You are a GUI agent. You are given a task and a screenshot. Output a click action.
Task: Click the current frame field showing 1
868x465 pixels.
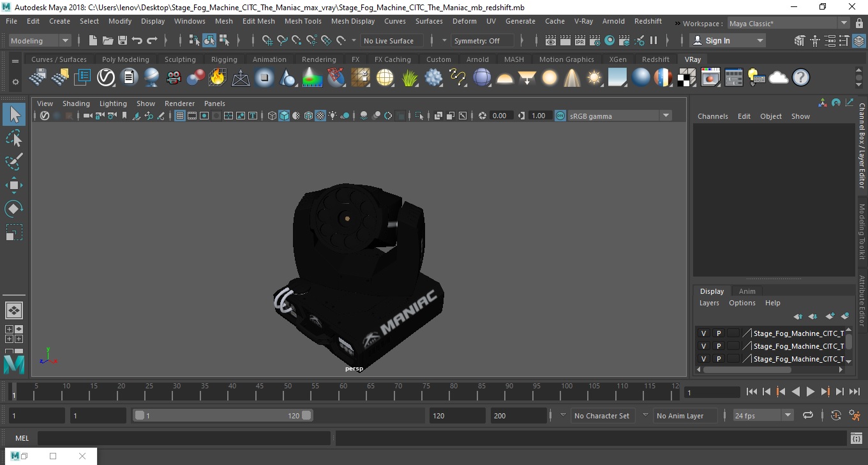point(712,392)
